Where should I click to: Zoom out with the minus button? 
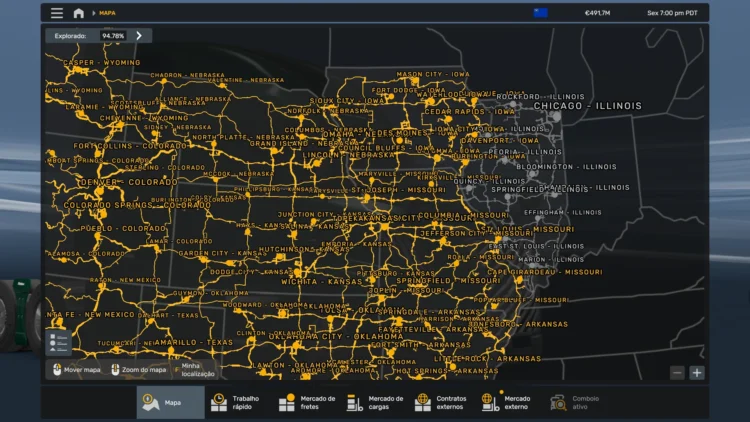pos(677,373)
